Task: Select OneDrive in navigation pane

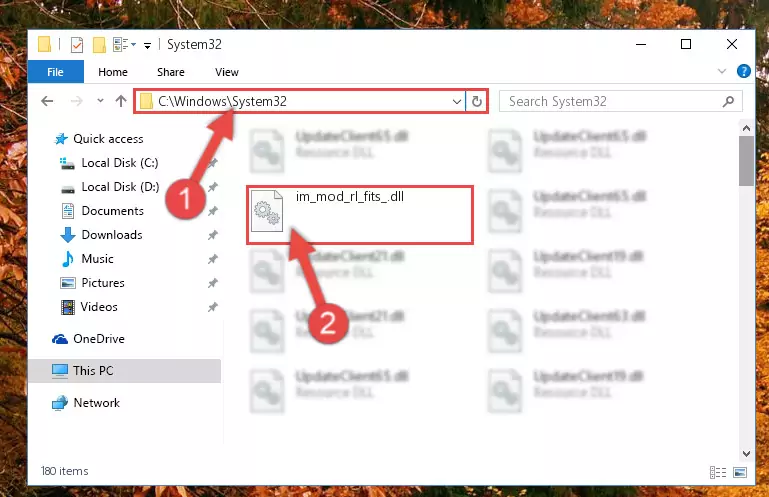Action: (99, 339)
